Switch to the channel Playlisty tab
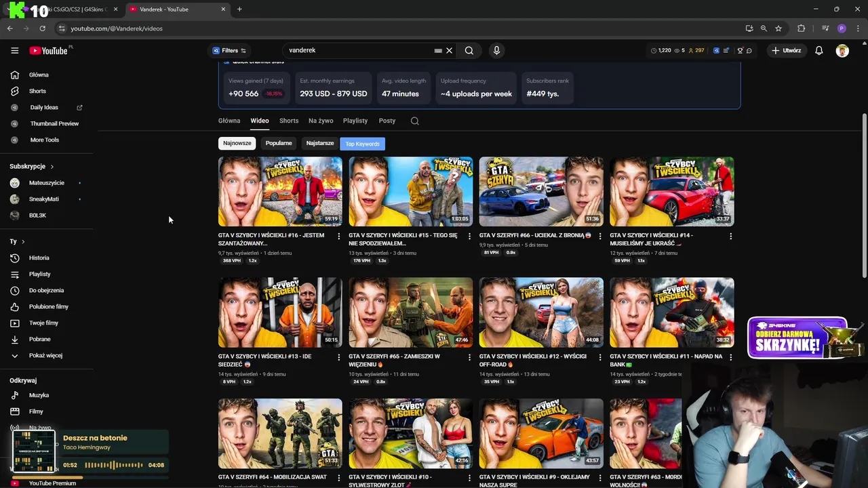The width and height of the screenshot is (868, 488). click(355, 121)
